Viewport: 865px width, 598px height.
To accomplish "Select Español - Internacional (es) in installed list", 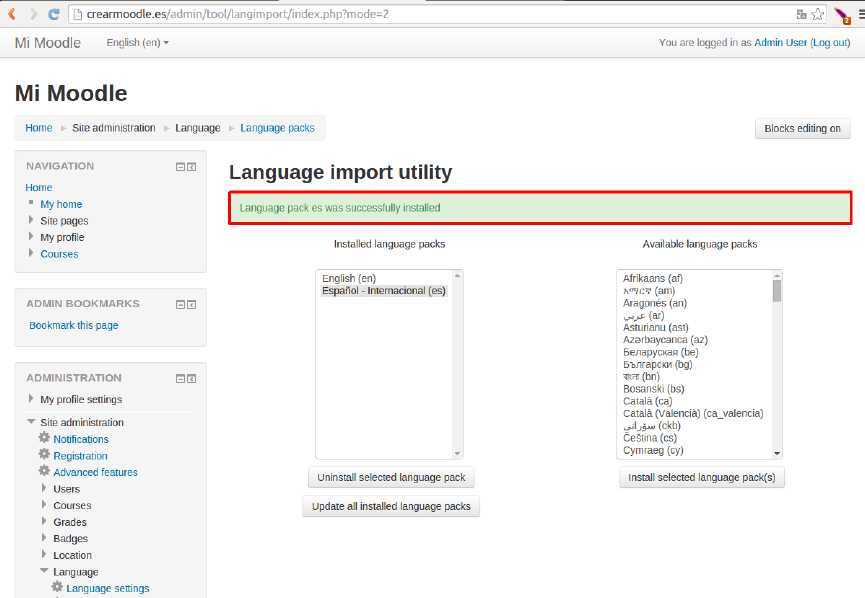I will click(383, 290).
